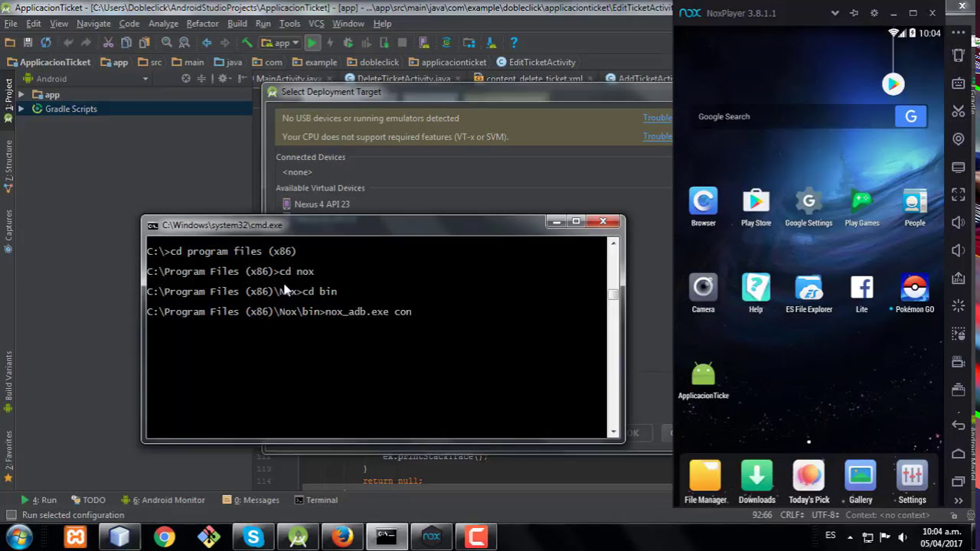Click cmd window scrollbar down arrow
The image size is (980, 551).
point(613,432)
